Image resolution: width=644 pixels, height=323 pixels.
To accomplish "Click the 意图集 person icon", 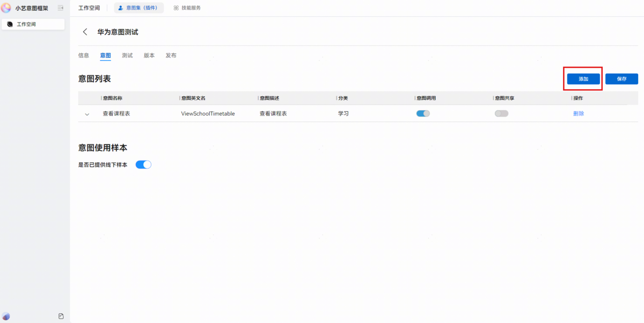I will click(120, 8).
